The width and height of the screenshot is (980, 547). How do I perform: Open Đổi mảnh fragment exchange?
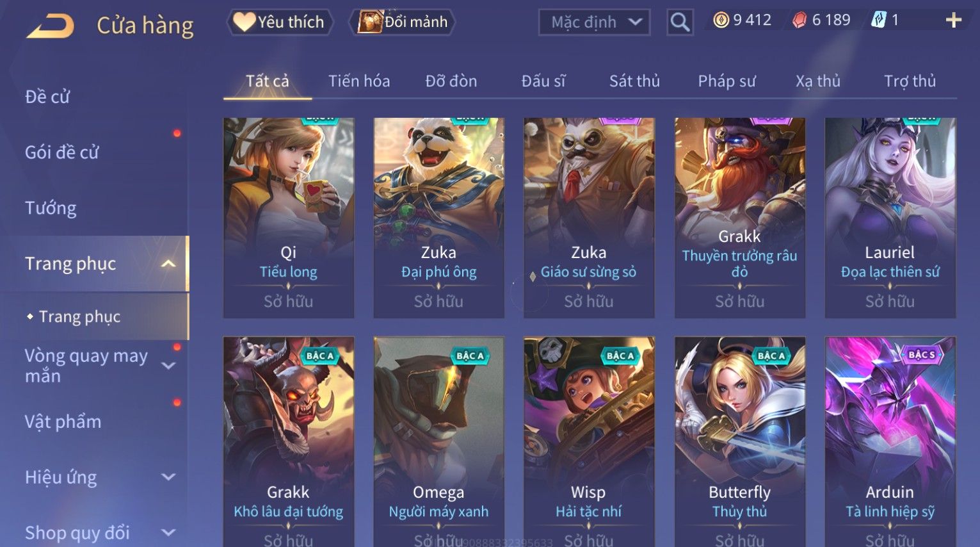[x=403, y=22]
